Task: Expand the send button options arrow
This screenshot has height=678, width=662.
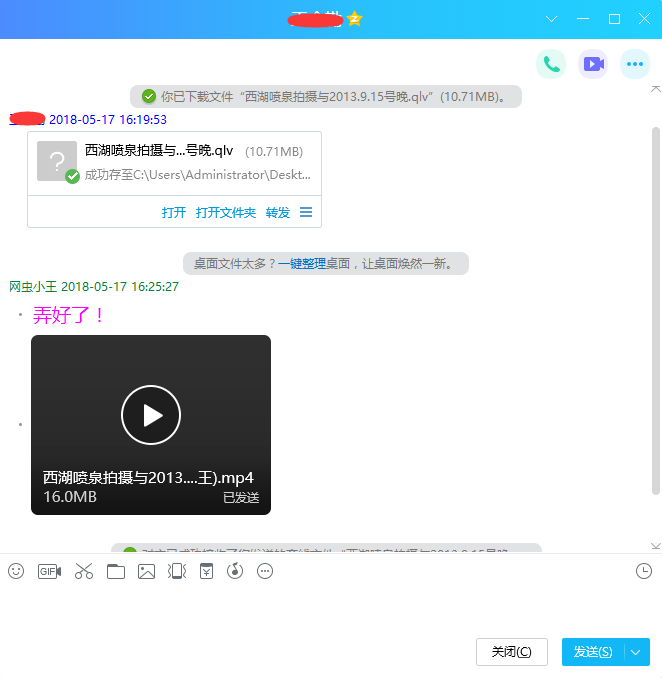Action: point(637,652)
